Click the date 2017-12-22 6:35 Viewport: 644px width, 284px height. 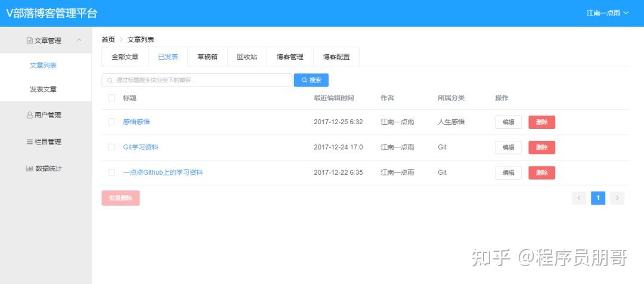[x=338, y=172]
